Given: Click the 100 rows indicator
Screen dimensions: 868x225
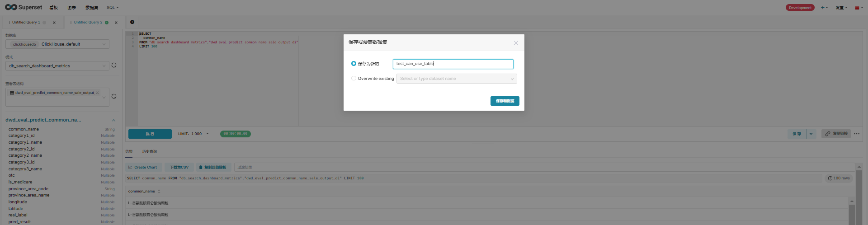Looking at the screenshot, I should pos(839,178).
